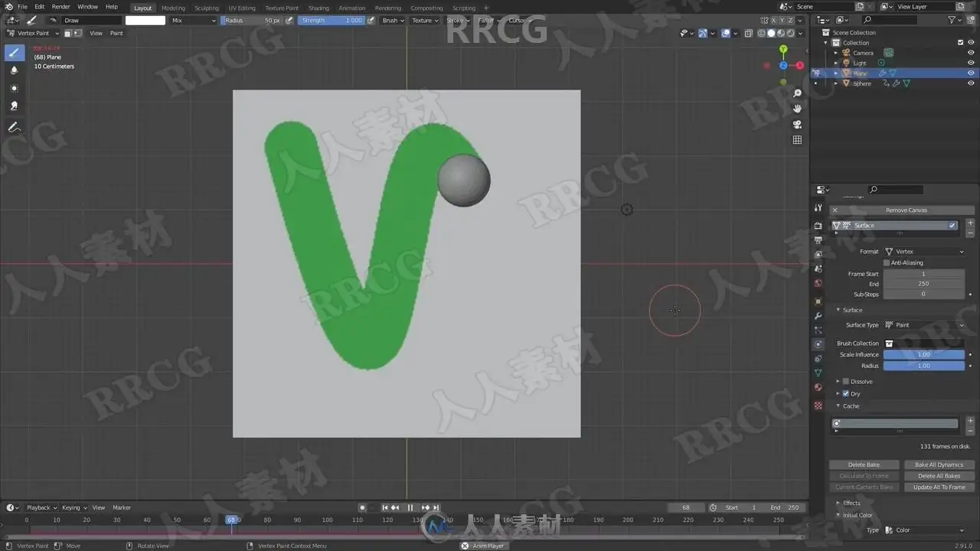The width and height of the screenshot is (980, 551).
Task: Open the Mix blend mode dropdown
Action: (193, 21)
